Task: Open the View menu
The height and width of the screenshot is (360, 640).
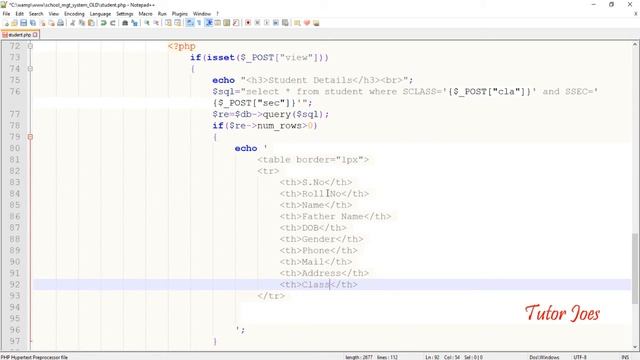Action: pyautogui.click(x=53, y=13)
